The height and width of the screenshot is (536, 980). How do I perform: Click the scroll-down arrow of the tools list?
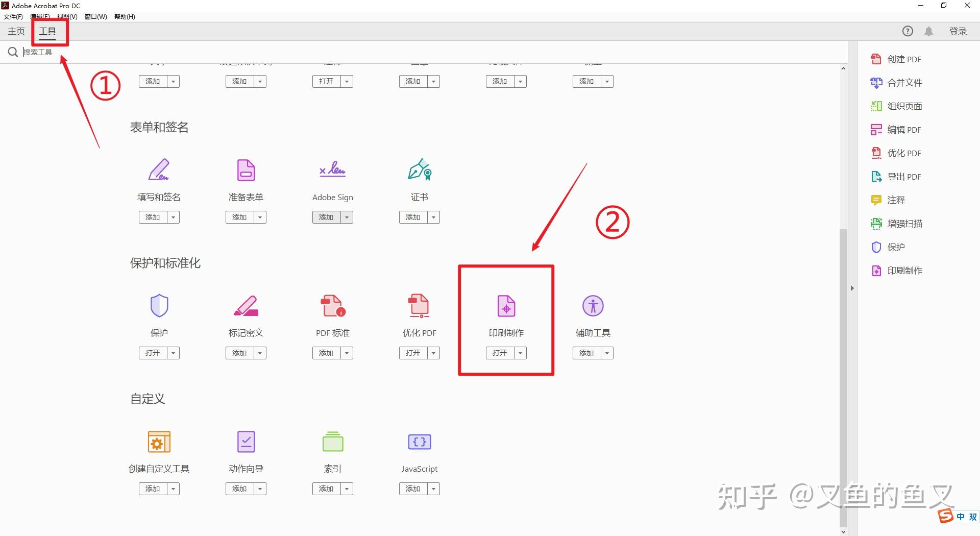[843, 531]
